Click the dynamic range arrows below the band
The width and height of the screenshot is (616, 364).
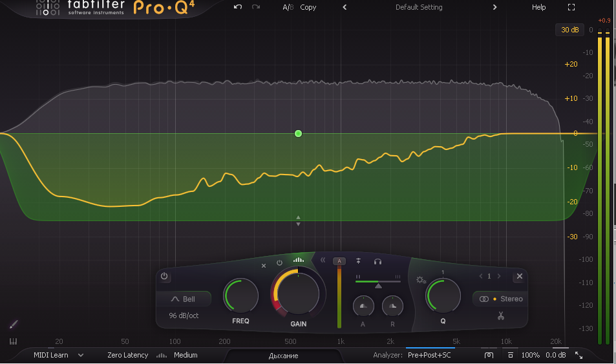point(298,220)
